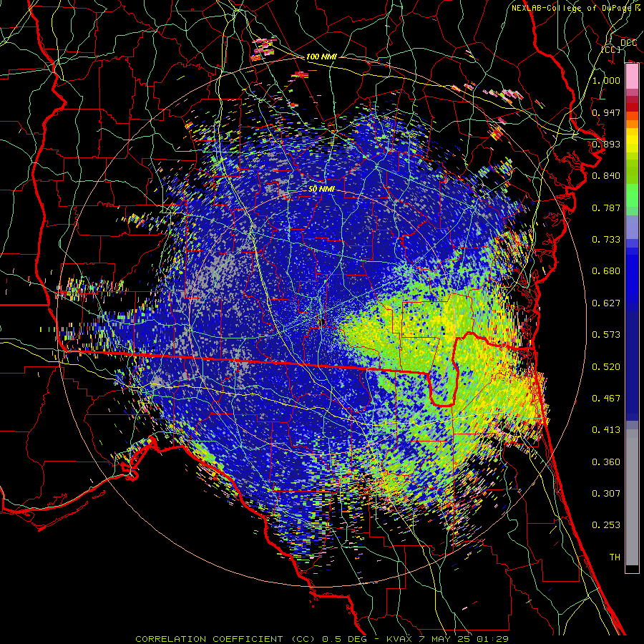Click the 0.680 legend value
The image size is (644, 644).
(x=606, y=271)
